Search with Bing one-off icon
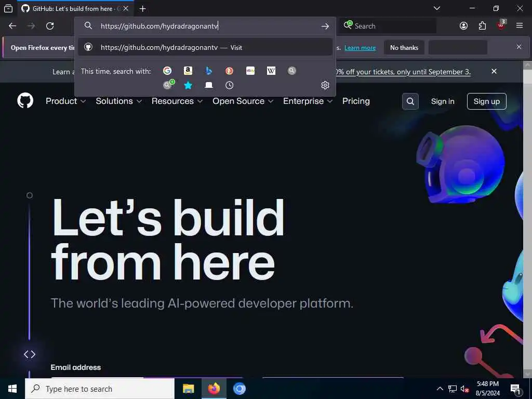Image resolution: width=532 pixels, height=399 pixels. (209, 71)
